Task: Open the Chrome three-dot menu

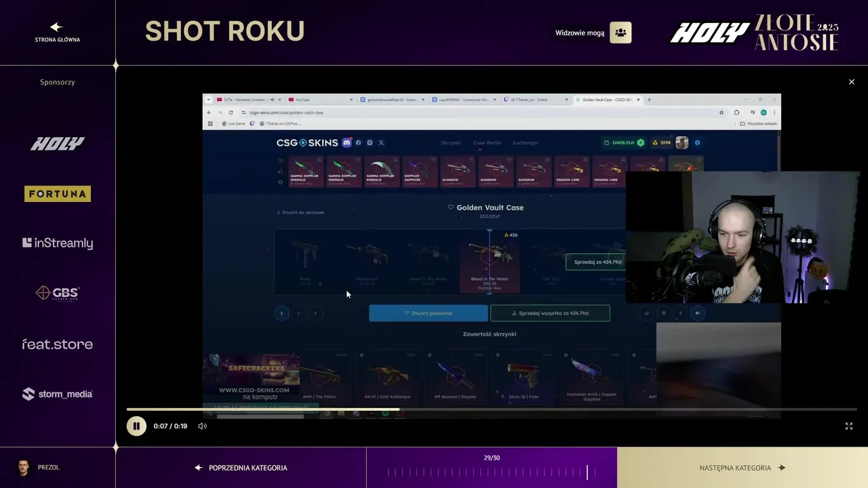Action: (x=774, y=113)
